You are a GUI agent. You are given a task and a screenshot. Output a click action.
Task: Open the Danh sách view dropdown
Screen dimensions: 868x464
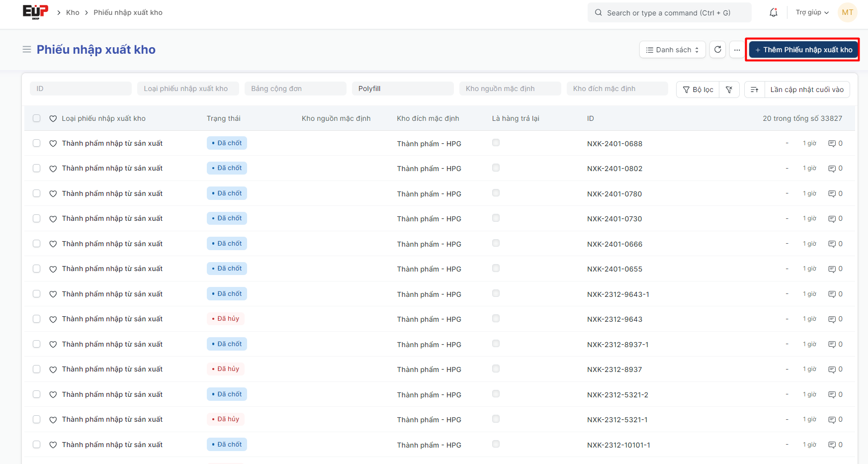coord(672,50)
